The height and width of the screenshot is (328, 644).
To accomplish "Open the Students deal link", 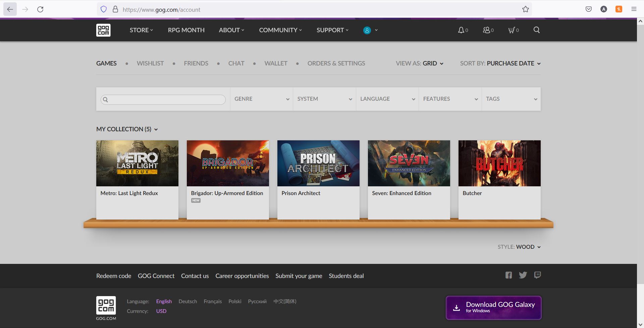I will 346,276.
